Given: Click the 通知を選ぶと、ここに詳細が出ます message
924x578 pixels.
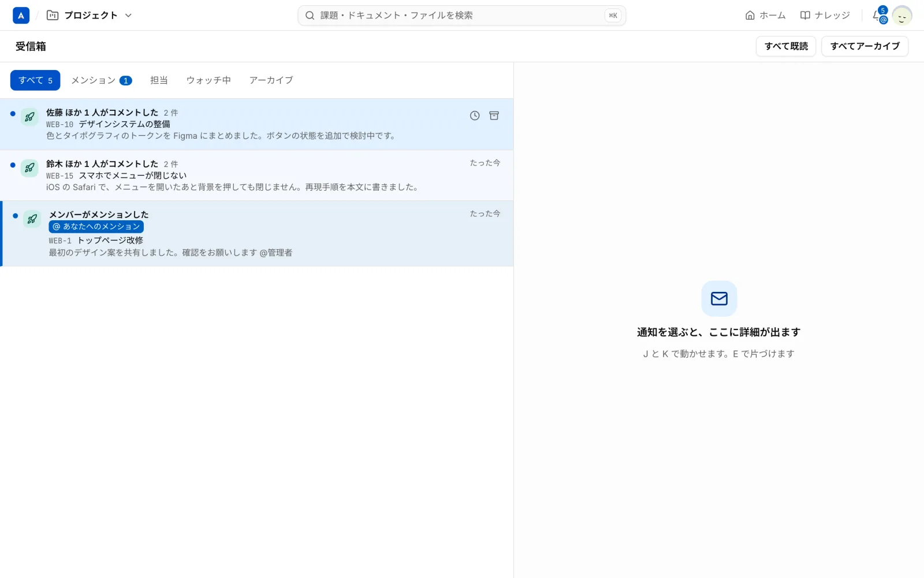Looking at the screenshot, I should [719, 332].
